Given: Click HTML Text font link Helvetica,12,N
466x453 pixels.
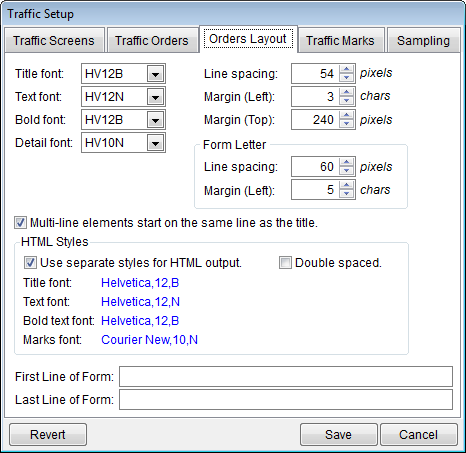Looking at the screenshot, I should click(x=140, y=302).
